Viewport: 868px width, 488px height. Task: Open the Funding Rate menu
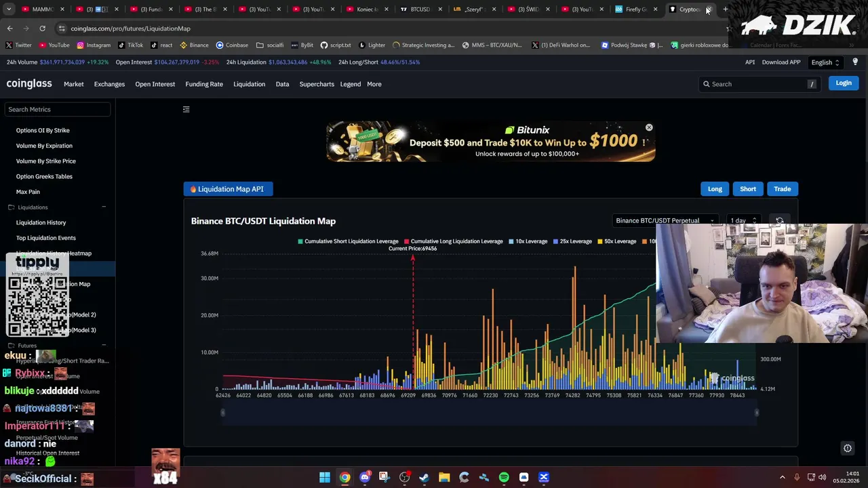click(204, 84)
